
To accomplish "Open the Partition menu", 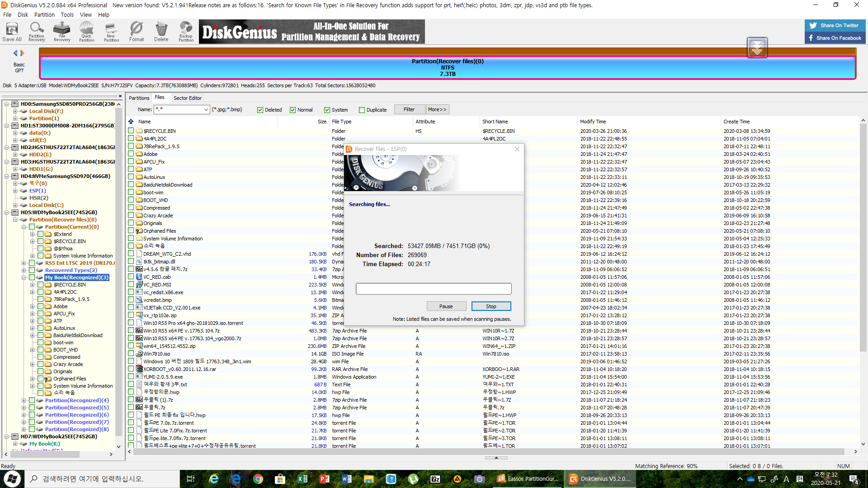I will [44, 14].
